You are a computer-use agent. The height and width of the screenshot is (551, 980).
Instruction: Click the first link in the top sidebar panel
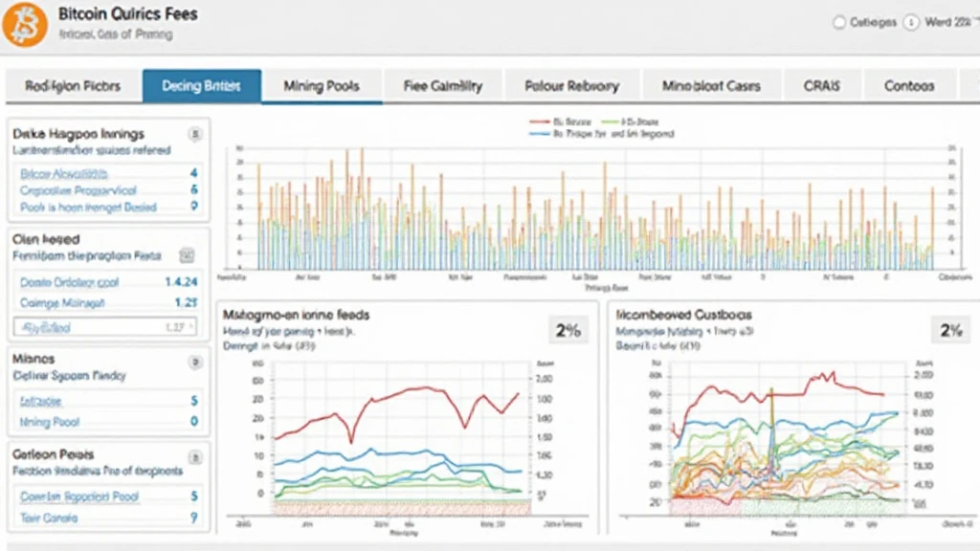(64, 174)
